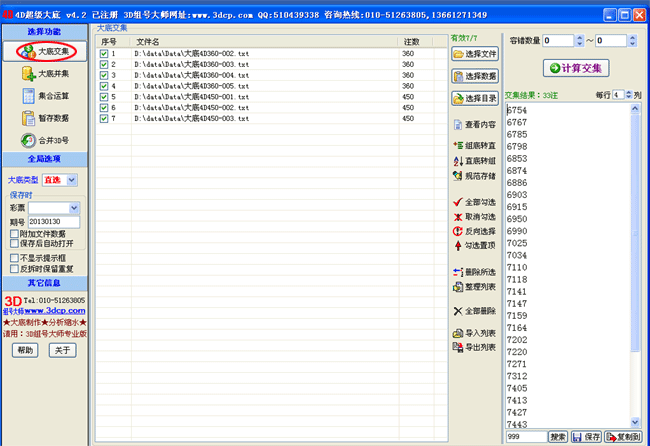This screenshot has width=650, height=446.
Task: Click the 每行 columns spinner arrows
Action: [626, 94]
